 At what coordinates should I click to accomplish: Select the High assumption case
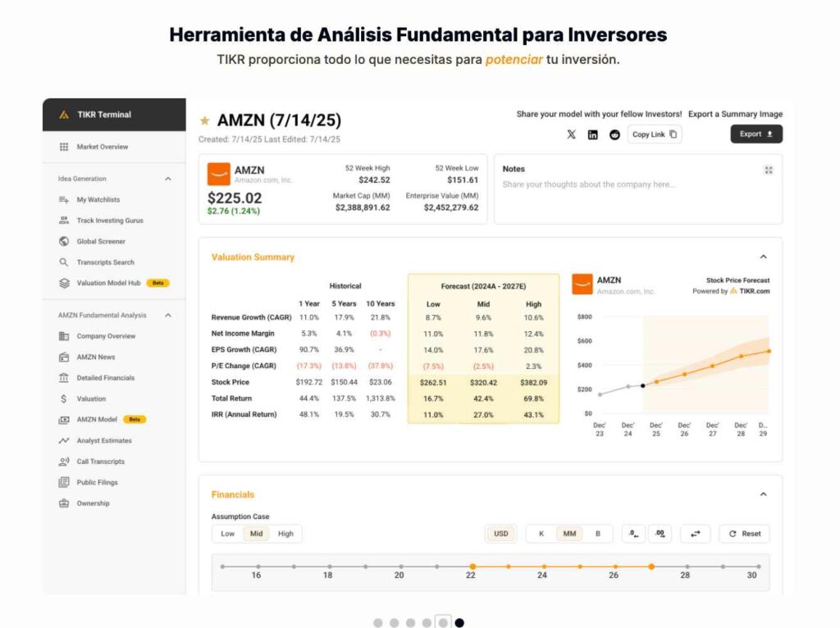tap(285, 534)
